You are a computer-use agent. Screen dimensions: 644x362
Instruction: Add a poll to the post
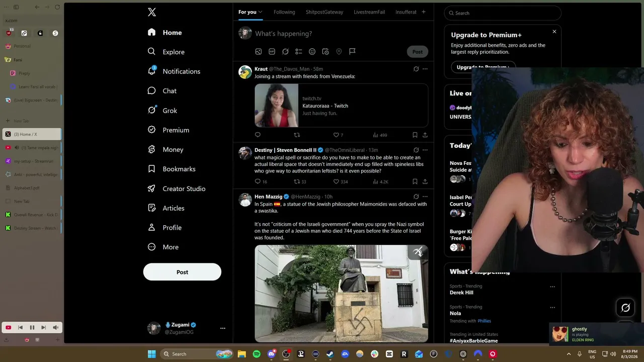pos(298,51)
